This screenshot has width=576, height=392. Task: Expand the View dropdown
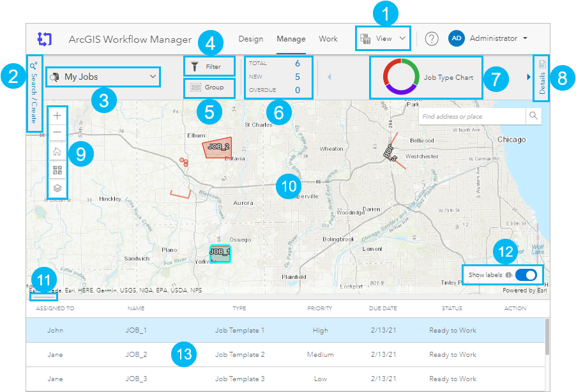383,38
